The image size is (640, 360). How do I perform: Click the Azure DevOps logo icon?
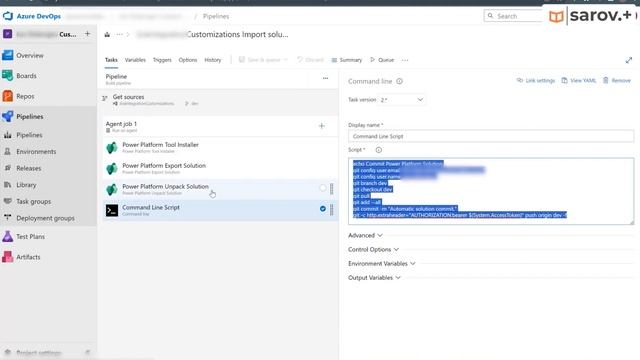click(x=8, y=16)
